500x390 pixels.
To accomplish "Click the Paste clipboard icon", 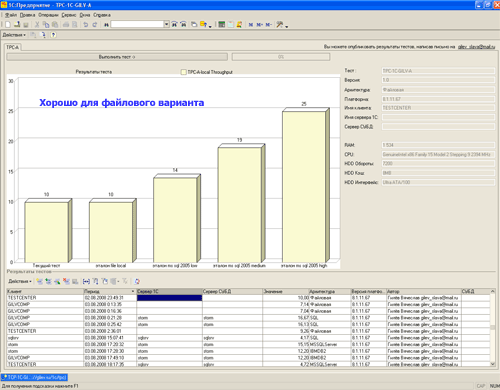I will 55,24.
